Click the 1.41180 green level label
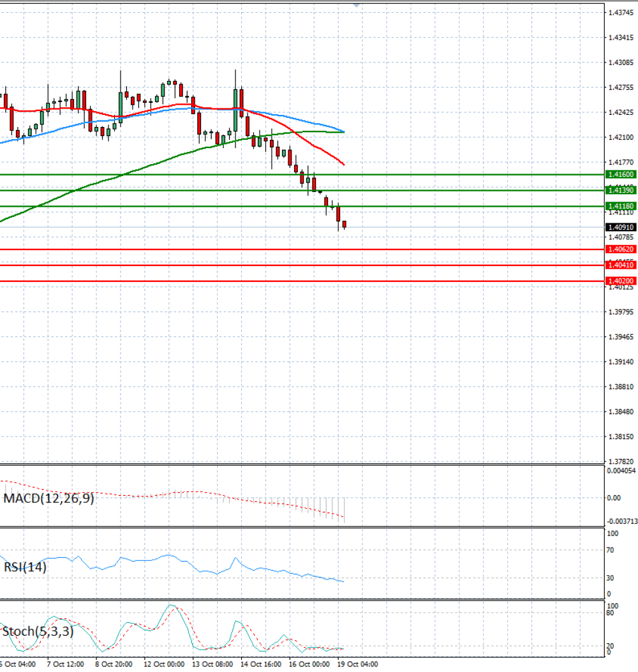This screenshot has height=672, width=638. pos(621,206)
